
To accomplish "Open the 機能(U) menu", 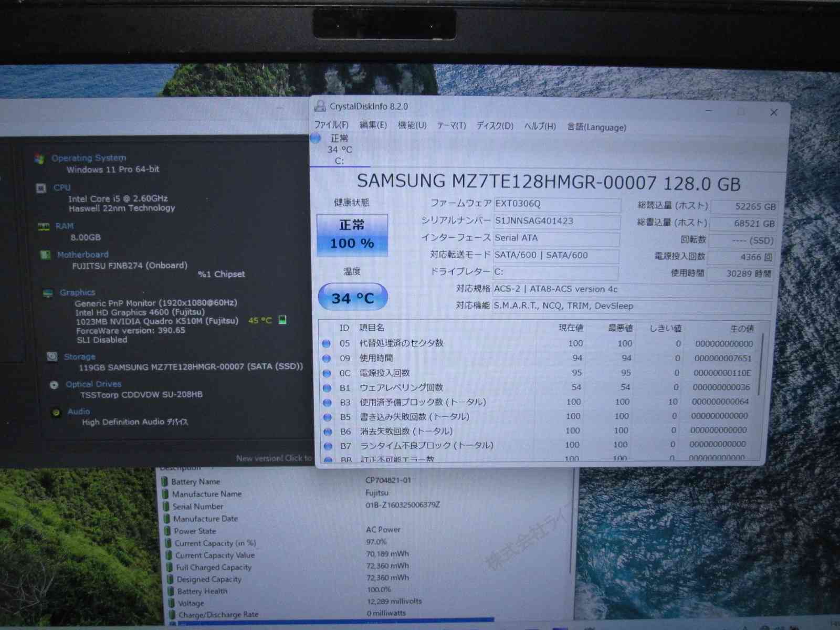I will (412, 125).
